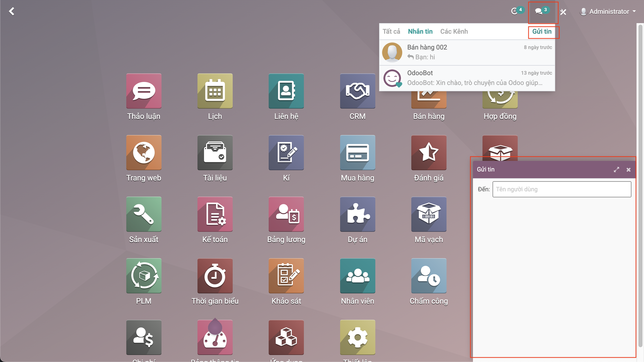Screen dimensions: 644x362
Task: Click the debug tools wrench icon
Action: (x=563, y=12)
